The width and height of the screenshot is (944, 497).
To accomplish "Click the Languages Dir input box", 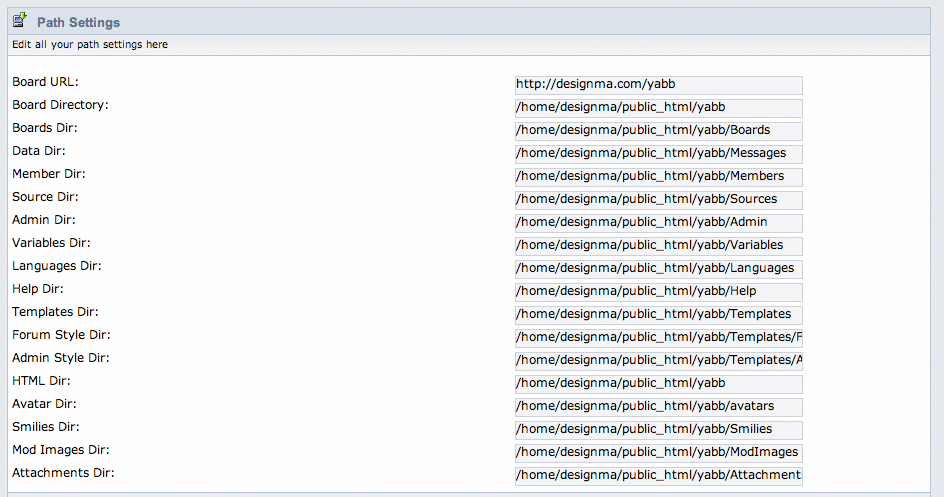I will coord(658,269).
